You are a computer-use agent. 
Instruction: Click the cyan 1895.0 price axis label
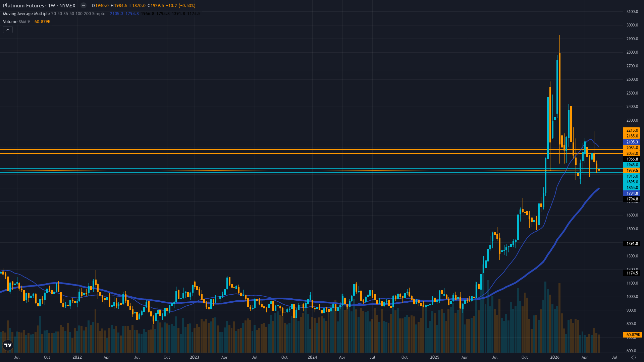pyautogui.click(x=632, y=182)
